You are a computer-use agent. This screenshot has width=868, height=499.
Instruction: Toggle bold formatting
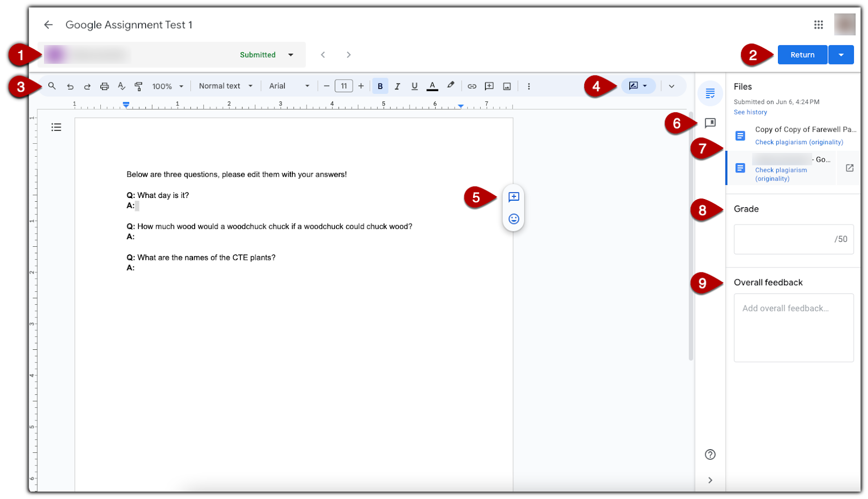[x=380, y=86]
